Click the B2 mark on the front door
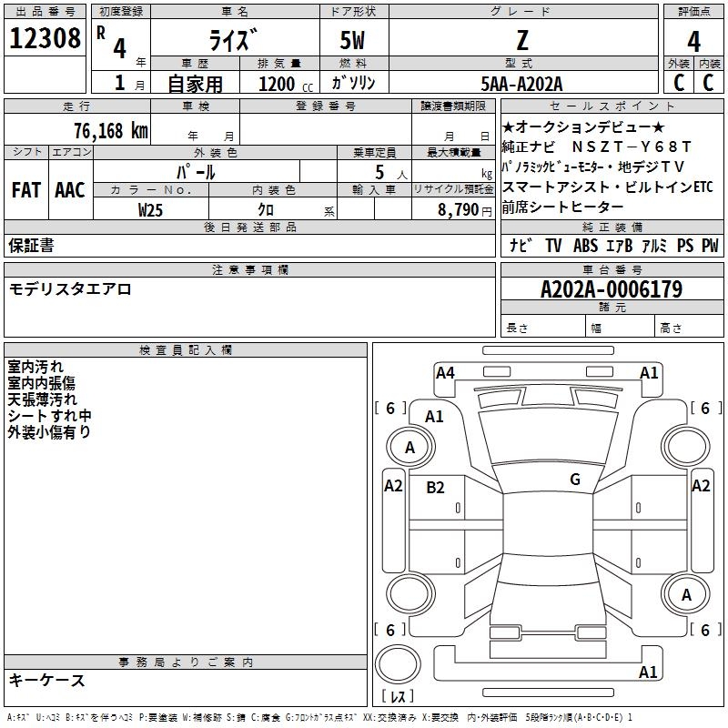 point(435,487)
